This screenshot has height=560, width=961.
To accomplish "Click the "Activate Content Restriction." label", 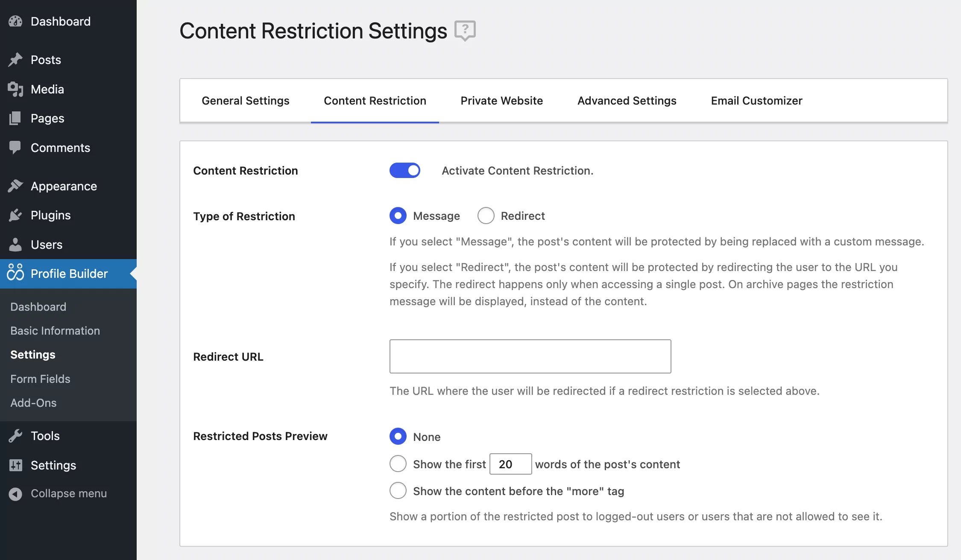I will [518, 171].
